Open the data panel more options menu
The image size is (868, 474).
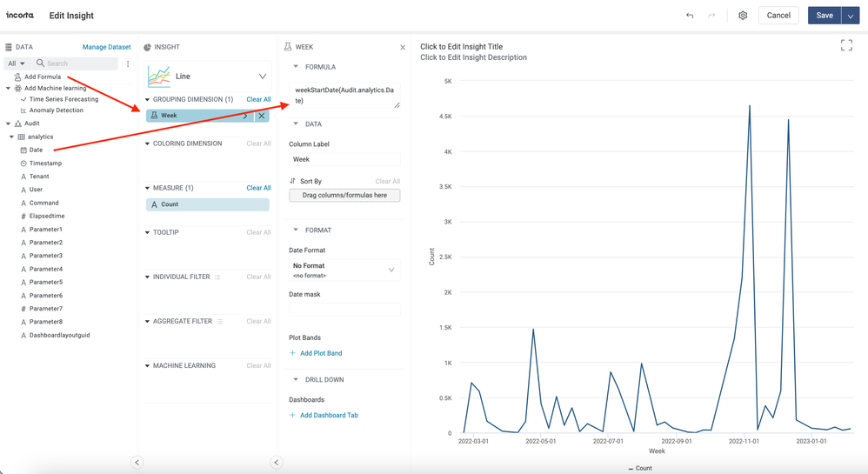128,63
